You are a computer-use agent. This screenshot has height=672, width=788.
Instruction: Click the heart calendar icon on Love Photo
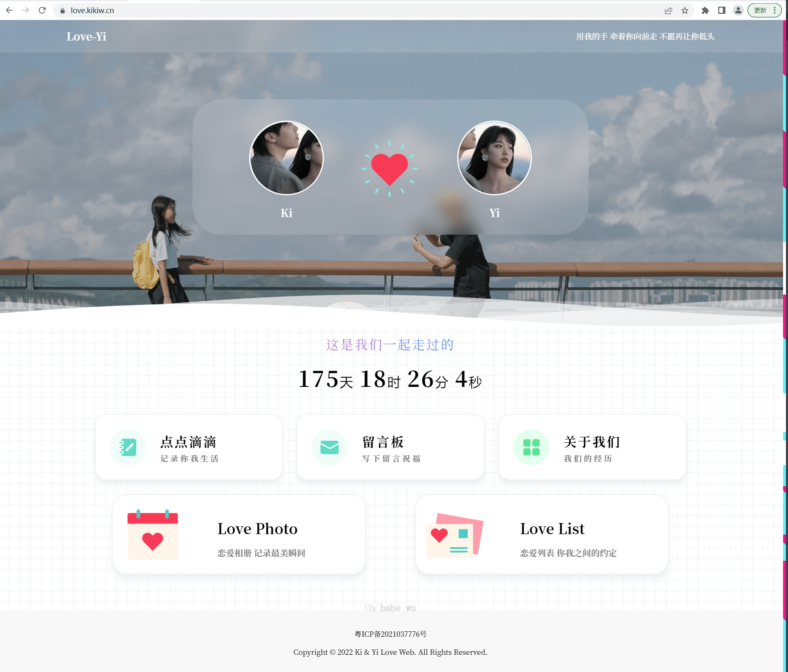(x=153, y=535)
